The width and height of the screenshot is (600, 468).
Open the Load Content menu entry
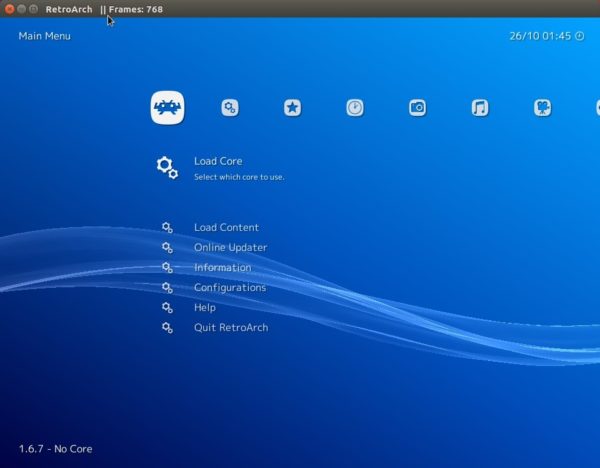pos(227,227)
